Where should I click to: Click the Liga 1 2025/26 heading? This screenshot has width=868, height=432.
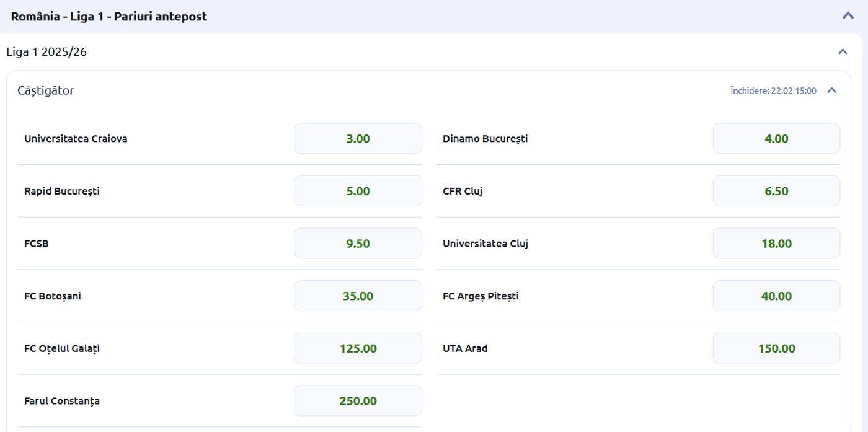(46, 51)
